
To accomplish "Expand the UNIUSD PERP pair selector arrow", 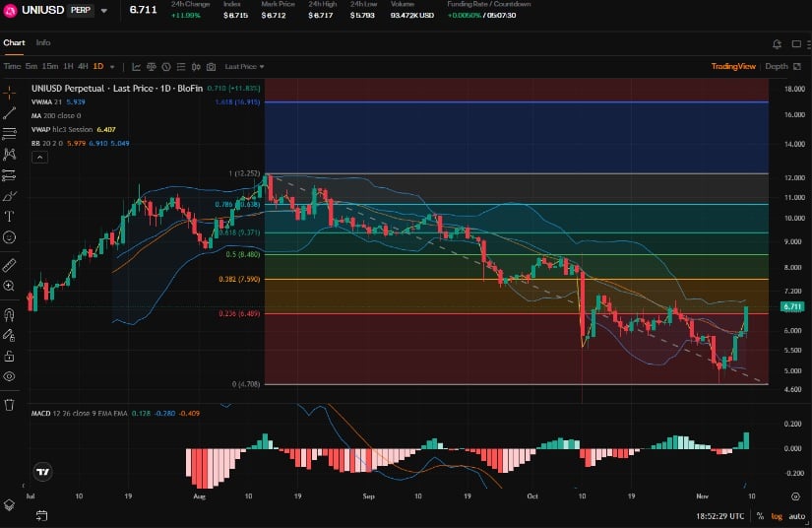I will (104, 11).
